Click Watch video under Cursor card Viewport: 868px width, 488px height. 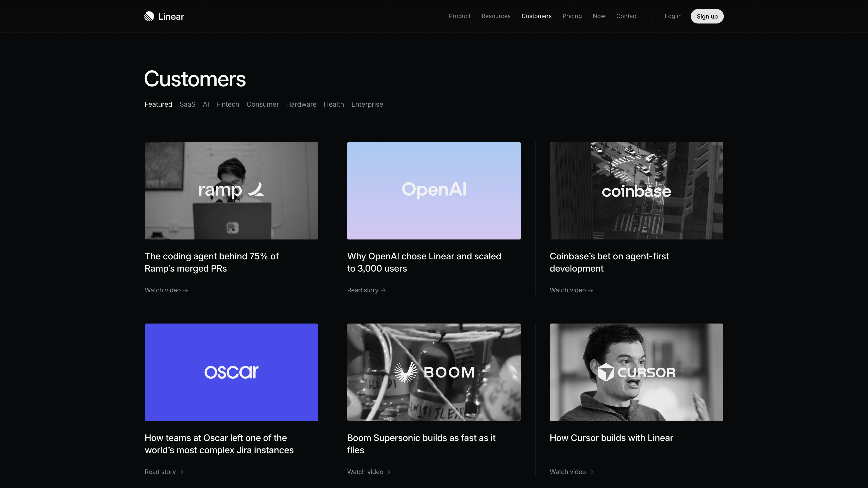[571, 472]
